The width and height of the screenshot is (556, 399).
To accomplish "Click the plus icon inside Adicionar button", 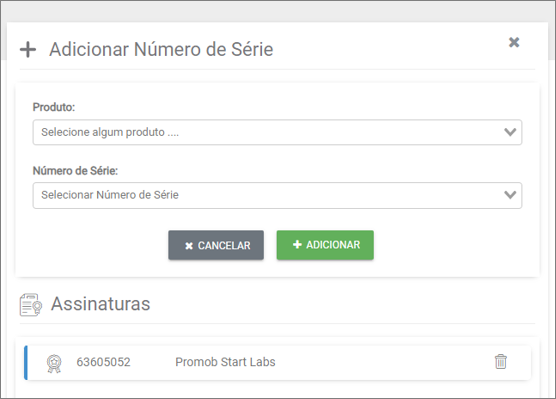I will coord(297,244).
